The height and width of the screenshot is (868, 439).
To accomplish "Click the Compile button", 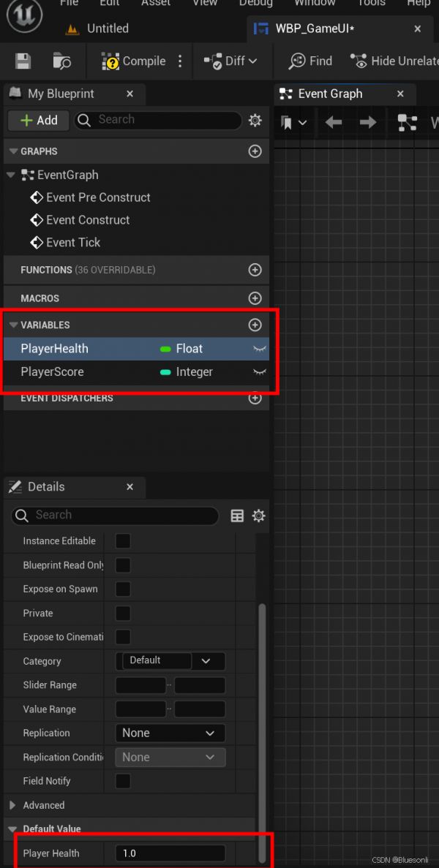I will [x=134, y=61].
